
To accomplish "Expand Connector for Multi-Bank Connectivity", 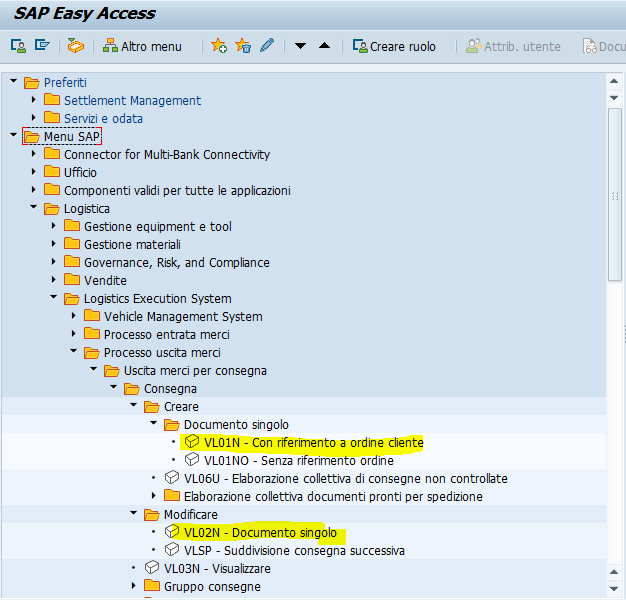I will 34,153.
